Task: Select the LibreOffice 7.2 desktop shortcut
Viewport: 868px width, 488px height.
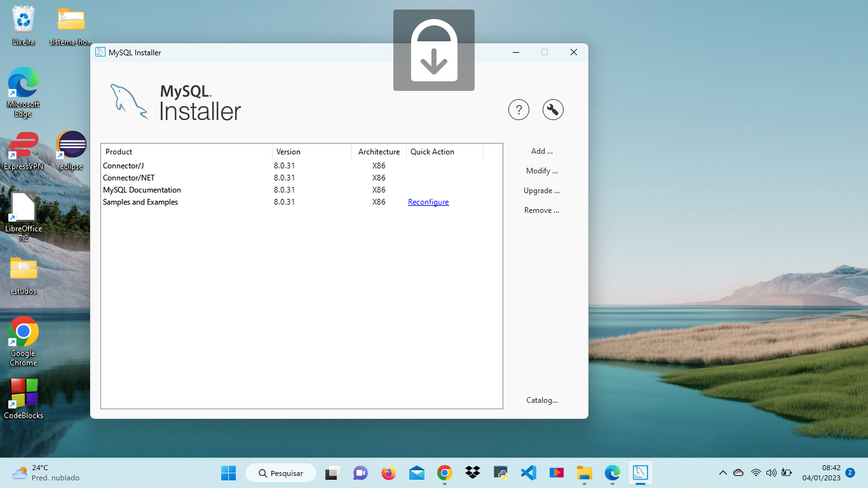Action: [24, 217]
